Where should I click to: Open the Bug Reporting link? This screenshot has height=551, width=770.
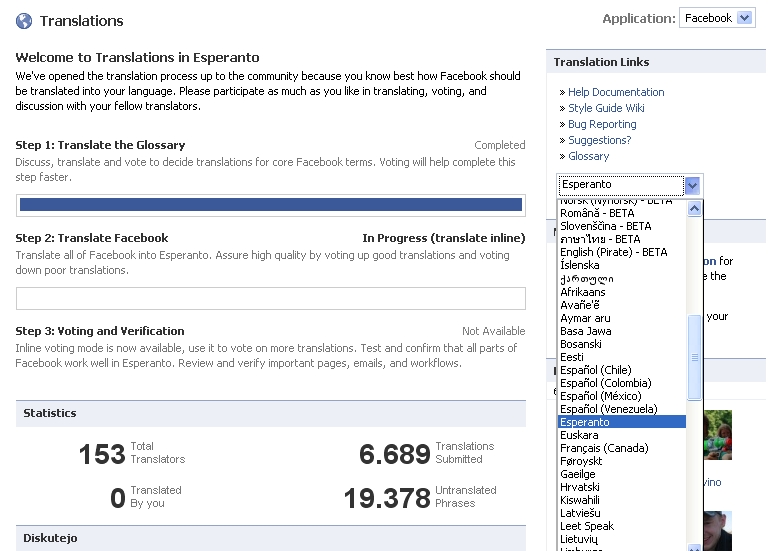[x=602, y=124]
